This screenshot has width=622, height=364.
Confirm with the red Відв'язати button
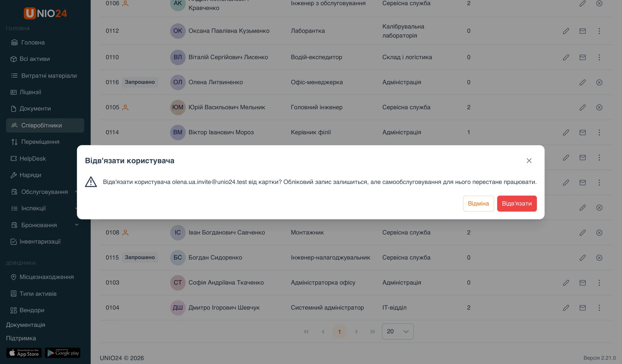point(517,203)
